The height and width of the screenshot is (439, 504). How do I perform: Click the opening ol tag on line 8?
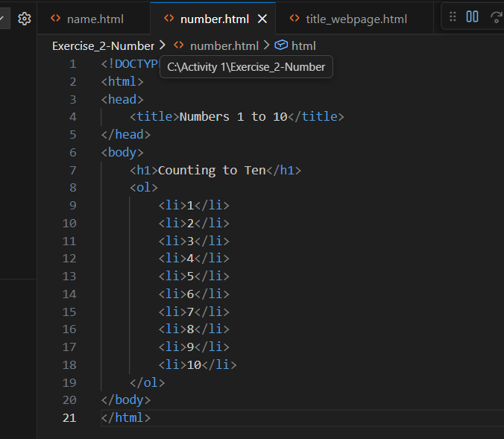pos(144,188)
